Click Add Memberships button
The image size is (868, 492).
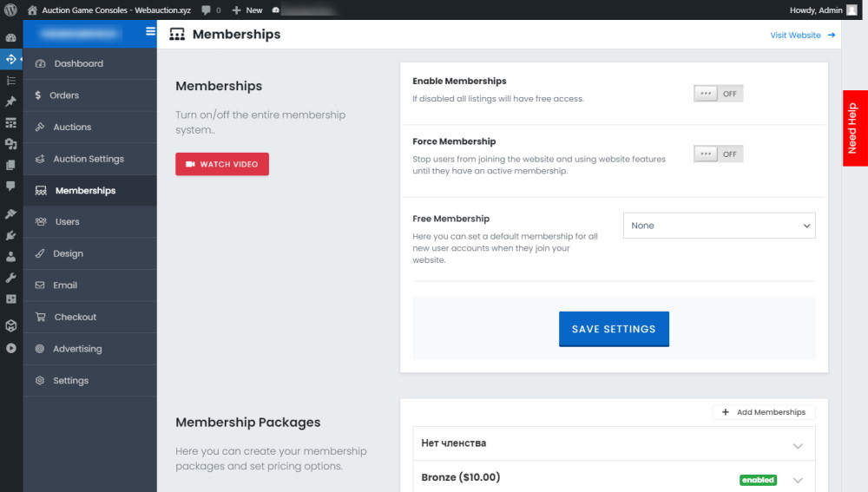[x=764, y=412]
